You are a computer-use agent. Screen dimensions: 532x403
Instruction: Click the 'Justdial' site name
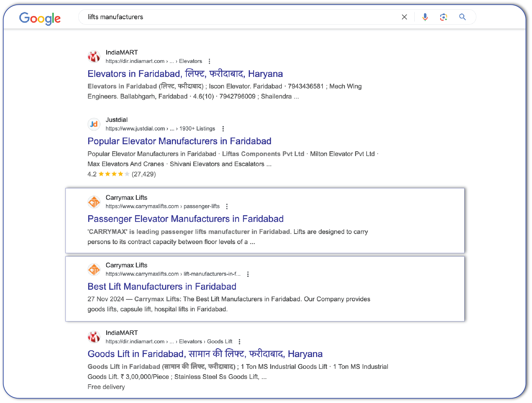pos(117,120)
